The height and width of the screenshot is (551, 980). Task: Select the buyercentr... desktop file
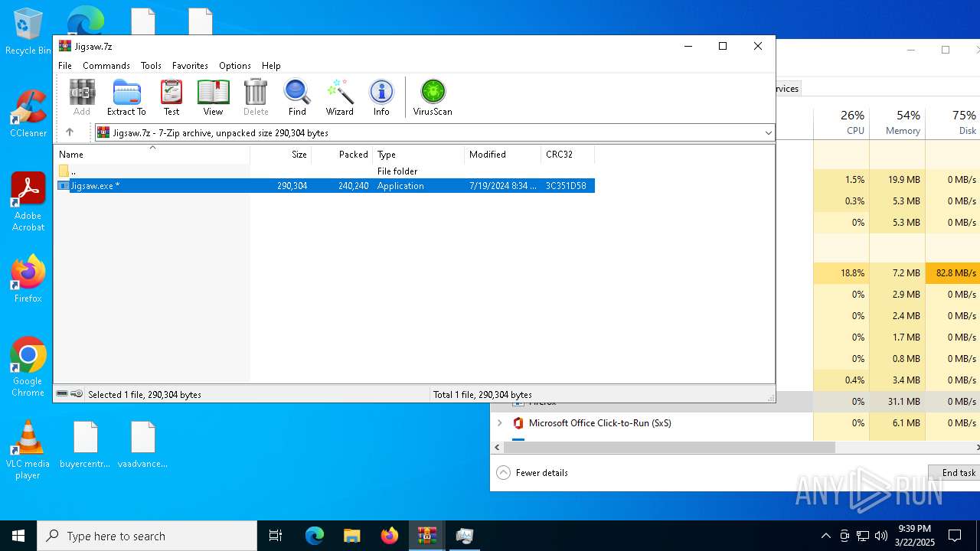[85, 445]
